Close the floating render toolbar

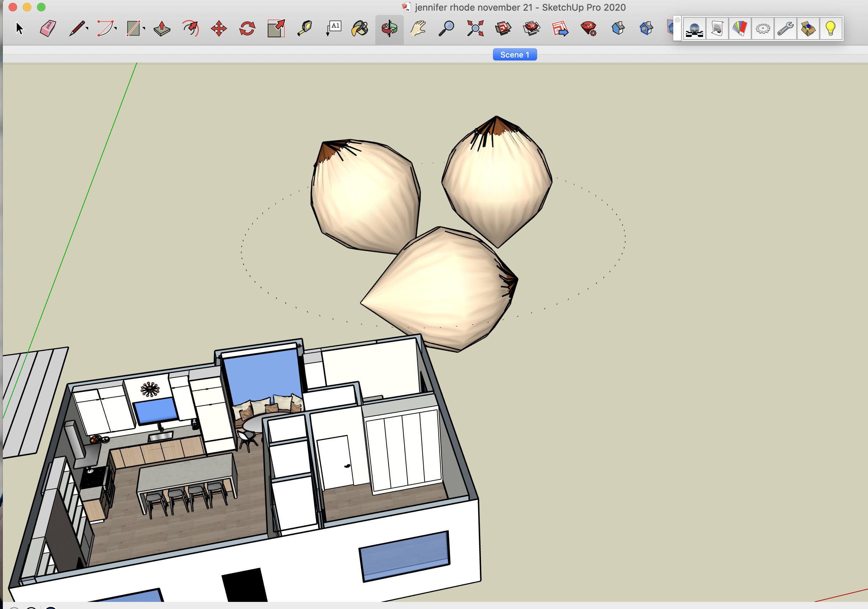tap(677, 20)
